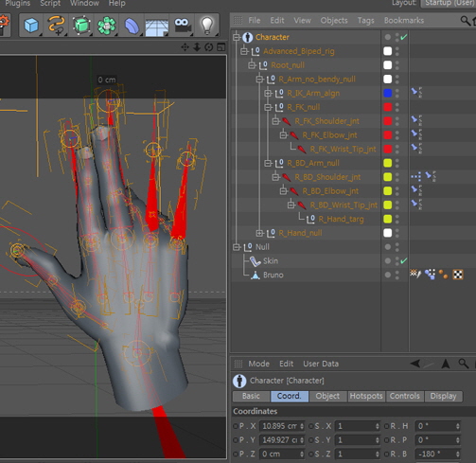
Task: Collapse Advanced_Biped_rig node
Action: click(x=244, y=51)
